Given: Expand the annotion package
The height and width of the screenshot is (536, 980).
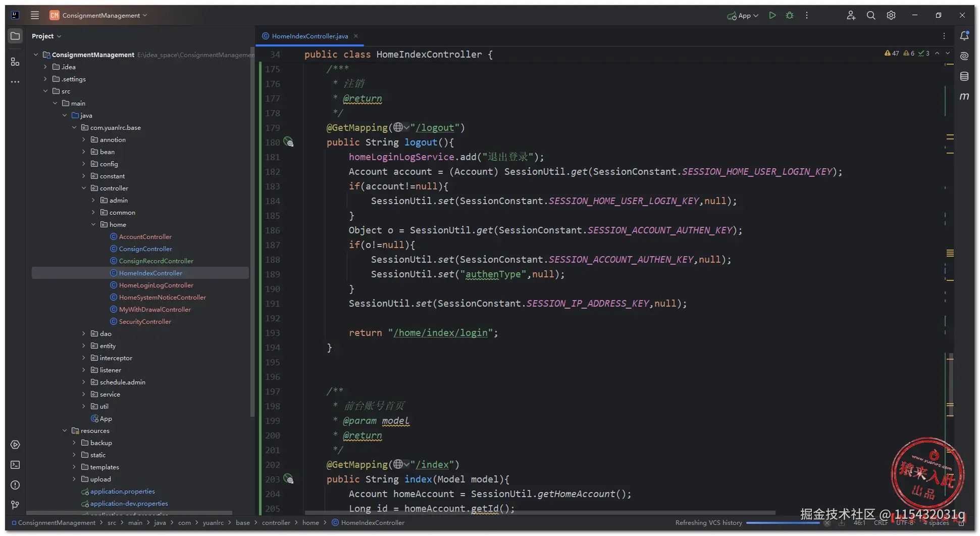Looking at the screenshot, I should tap(84, 139).
